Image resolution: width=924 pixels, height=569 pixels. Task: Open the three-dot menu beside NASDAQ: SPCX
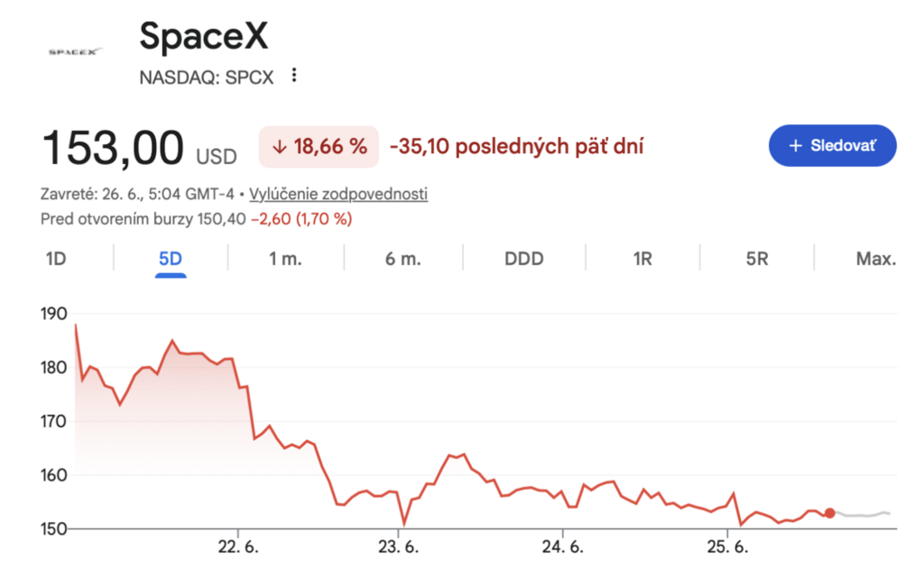pos(293,76)
